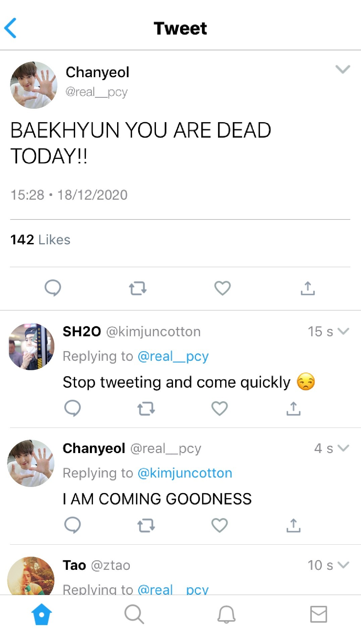Like SH2O's Stop tweeting reply
The height and width of the screenshot is (644, 361).
219,408
